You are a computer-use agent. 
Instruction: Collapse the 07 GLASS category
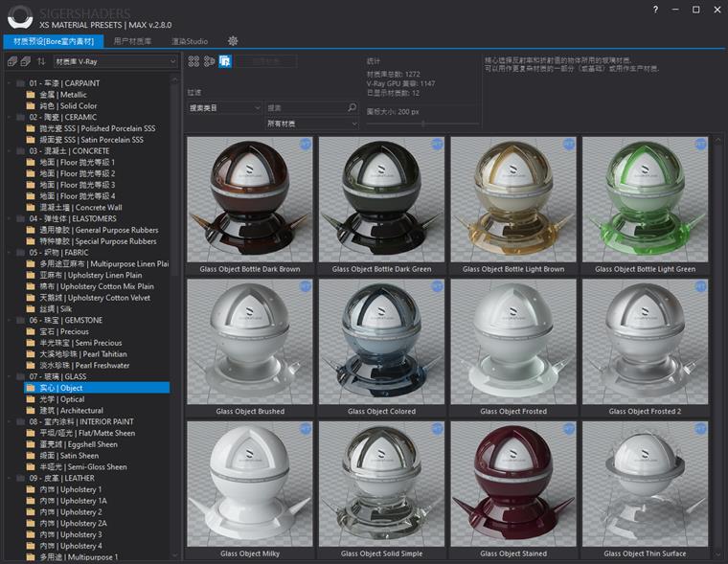click(10, 376)
